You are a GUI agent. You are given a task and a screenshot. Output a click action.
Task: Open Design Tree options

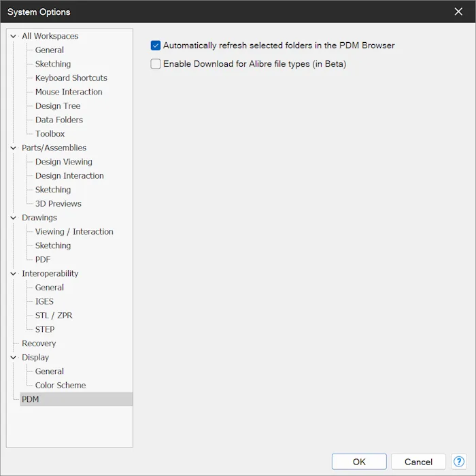pos(58,105)
